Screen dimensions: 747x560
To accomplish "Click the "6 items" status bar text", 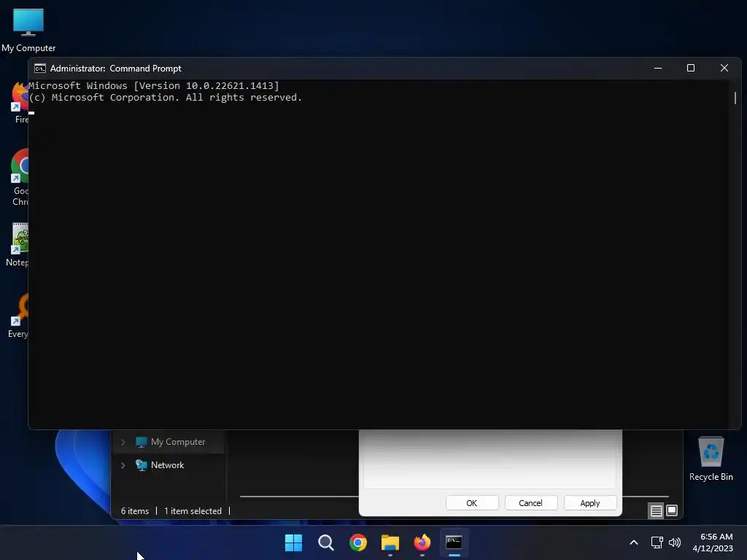I will click(x=135, y=511).
